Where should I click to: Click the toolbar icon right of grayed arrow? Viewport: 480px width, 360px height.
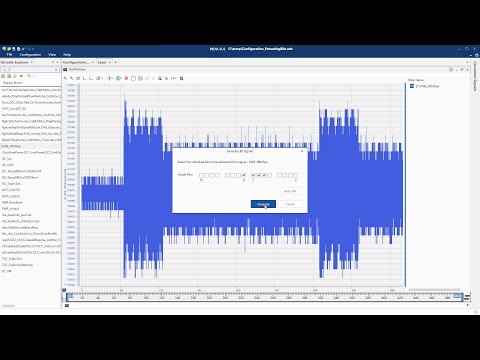click(160, 78)
